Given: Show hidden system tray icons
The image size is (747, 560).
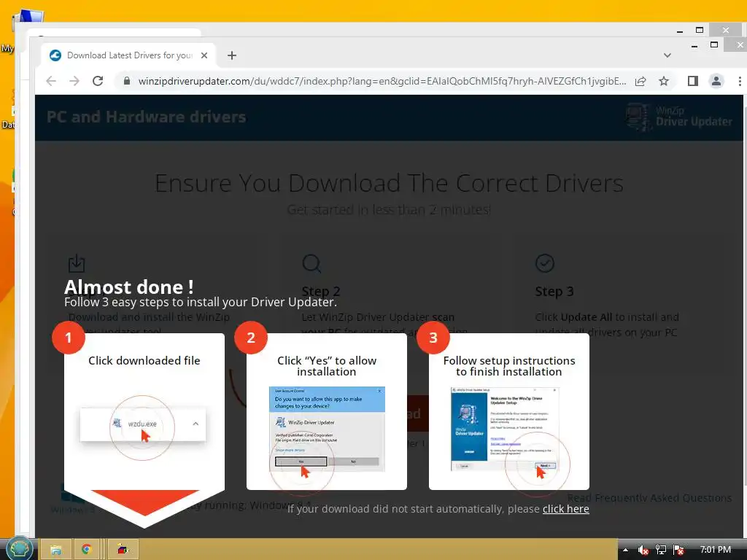Looking at the screenshot, I should pos(625,550).
